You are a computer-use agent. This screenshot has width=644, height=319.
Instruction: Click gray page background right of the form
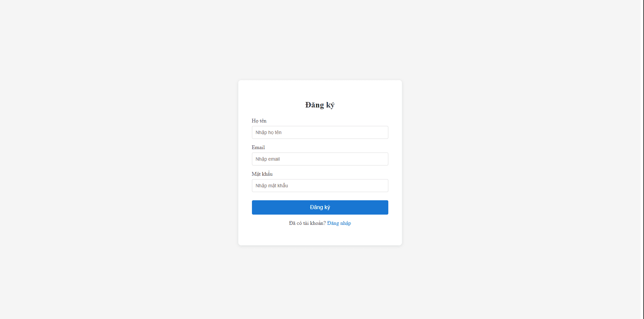click(x=511, y=160)
